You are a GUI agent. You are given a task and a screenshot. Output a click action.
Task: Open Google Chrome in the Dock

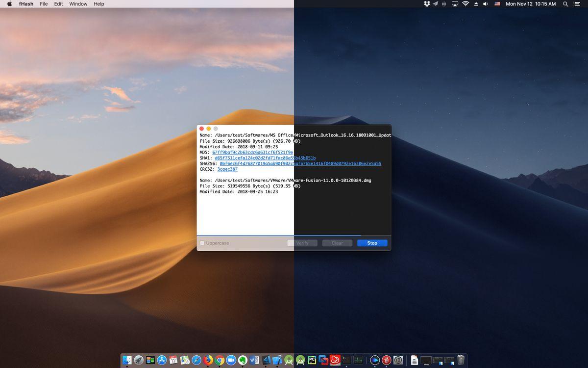(220, 360)
